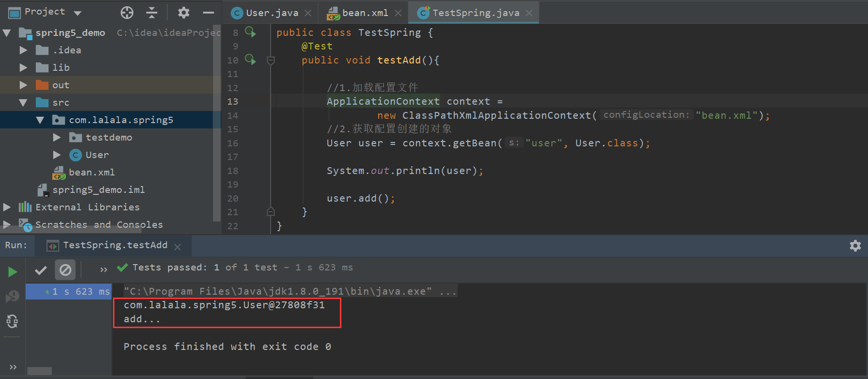Click test tree horizontal scrollbar

(39, 371)
